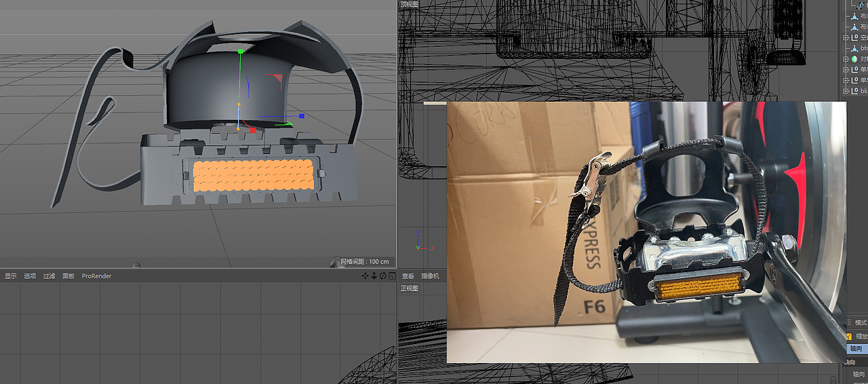Click the 网格间距 : 100 cm grid spacing text
The width and height of the screenshot is (868, 384).
coord(365,262)
